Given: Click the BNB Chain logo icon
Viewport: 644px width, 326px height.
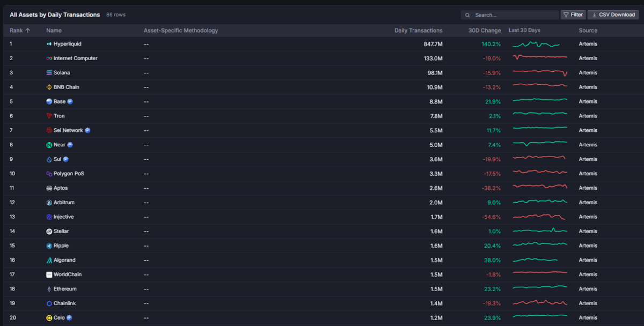Looking at the screenshot, I should pos(49,87).
